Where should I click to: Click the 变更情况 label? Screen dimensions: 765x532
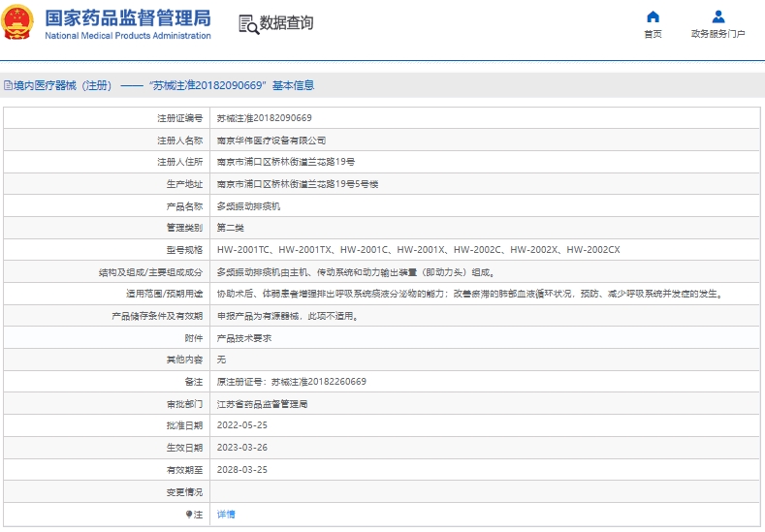pyautogui.click(x=184, y=492)
